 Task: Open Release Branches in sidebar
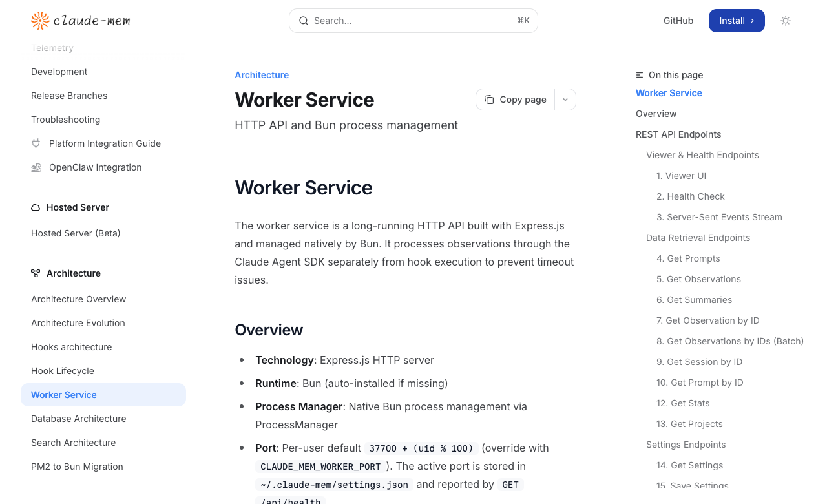click(69, 96)
